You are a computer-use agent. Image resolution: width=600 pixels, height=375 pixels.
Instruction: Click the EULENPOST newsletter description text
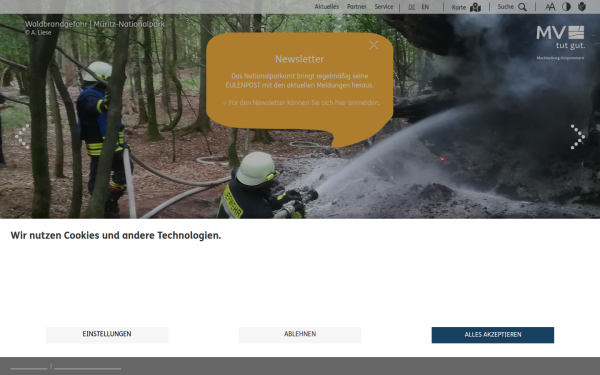(300, 80)
